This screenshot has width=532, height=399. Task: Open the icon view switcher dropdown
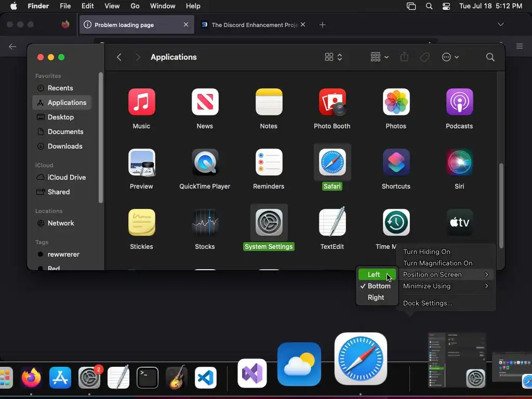click(x=334, y=57)
